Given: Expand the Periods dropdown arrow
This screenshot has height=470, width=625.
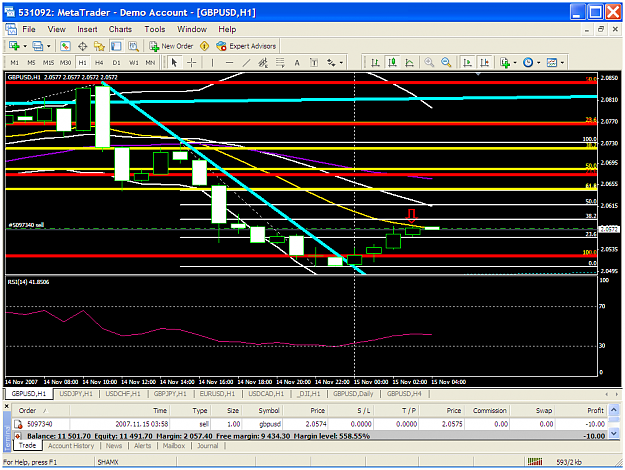Looking at the screenshot, I should point(539,63).
